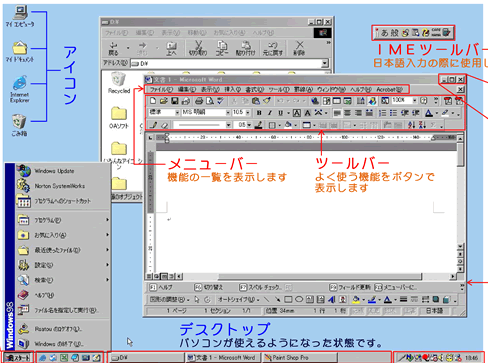Open the style dropdown showing 標準

[x=177, y=113]
